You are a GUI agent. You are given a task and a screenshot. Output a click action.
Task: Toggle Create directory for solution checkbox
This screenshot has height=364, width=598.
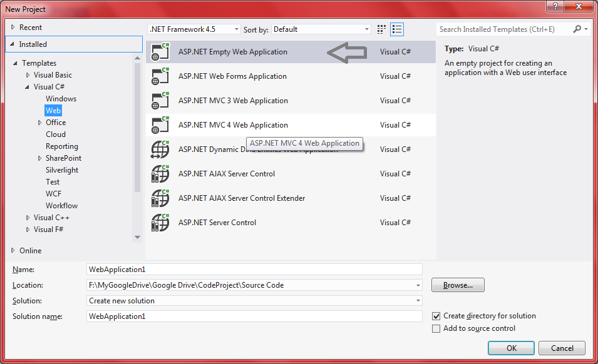pos(436,316)
